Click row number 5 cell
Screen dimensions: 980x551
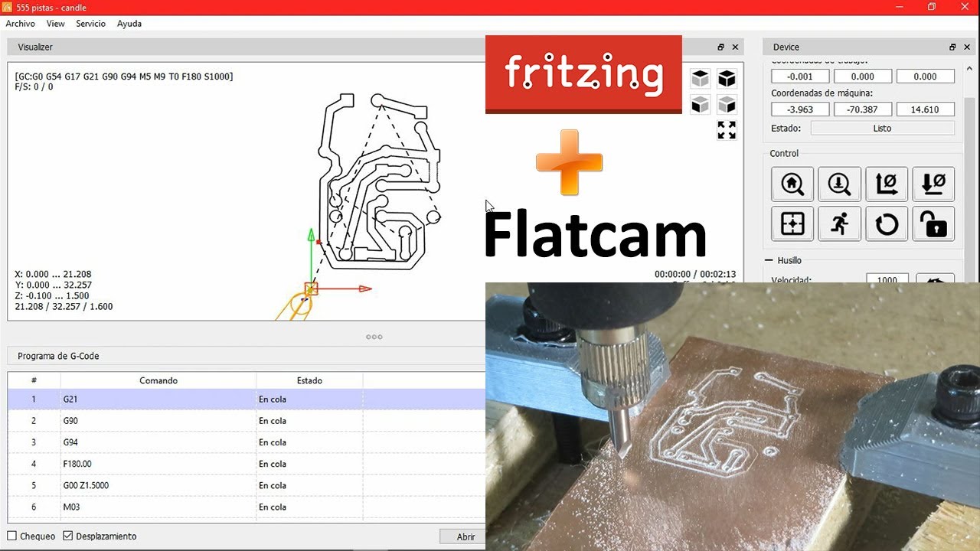[x=34, y=485]
